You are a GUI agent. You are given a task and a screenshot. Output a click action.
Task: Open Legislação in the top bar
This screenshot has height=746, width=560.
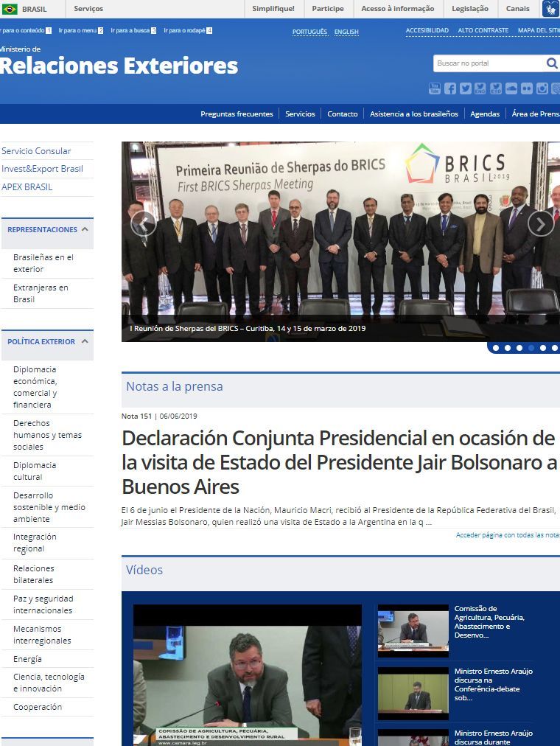pos(469,9)
